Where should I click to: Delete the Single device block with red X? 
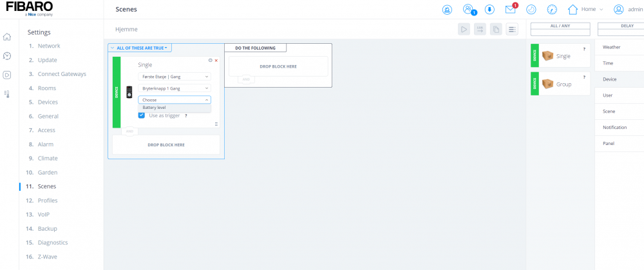[216, 60]
